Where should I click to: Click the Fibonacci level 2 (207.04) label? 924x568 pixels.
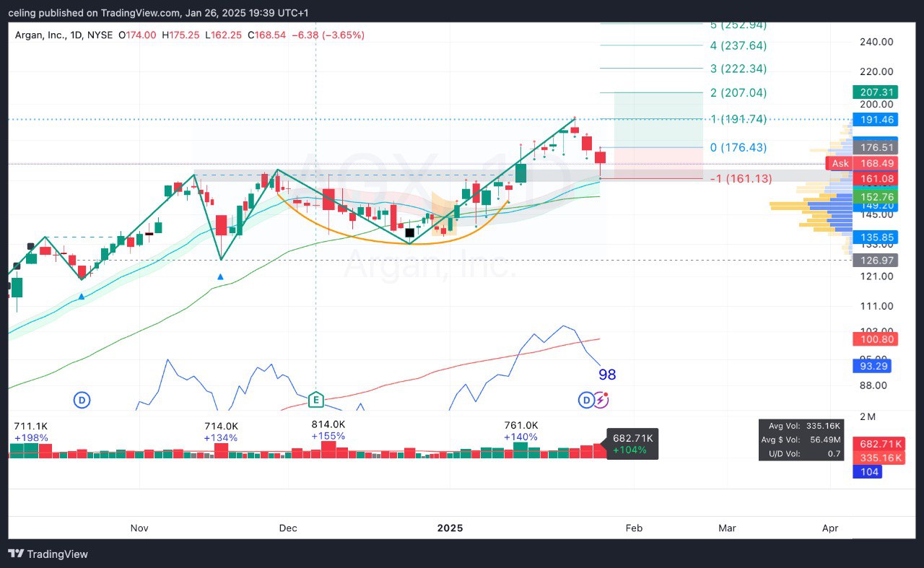coord(738,92)
